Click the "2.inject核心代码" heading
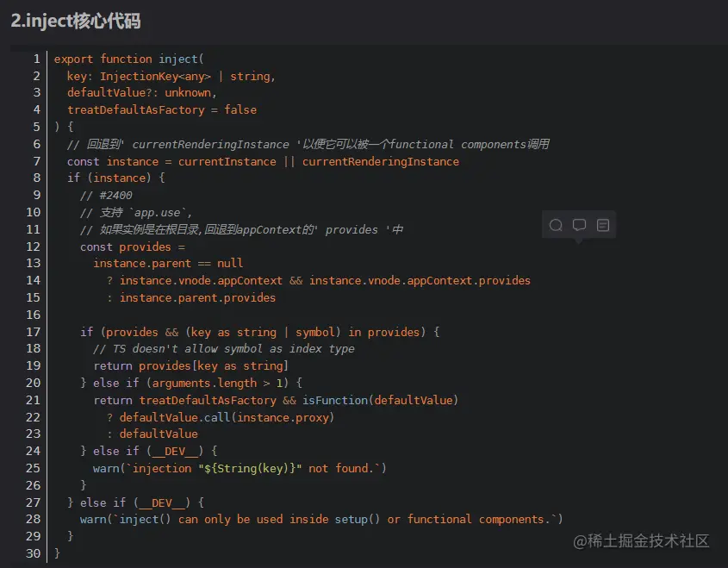Viewport: 728px width, 568px height. tap(76, 22)
